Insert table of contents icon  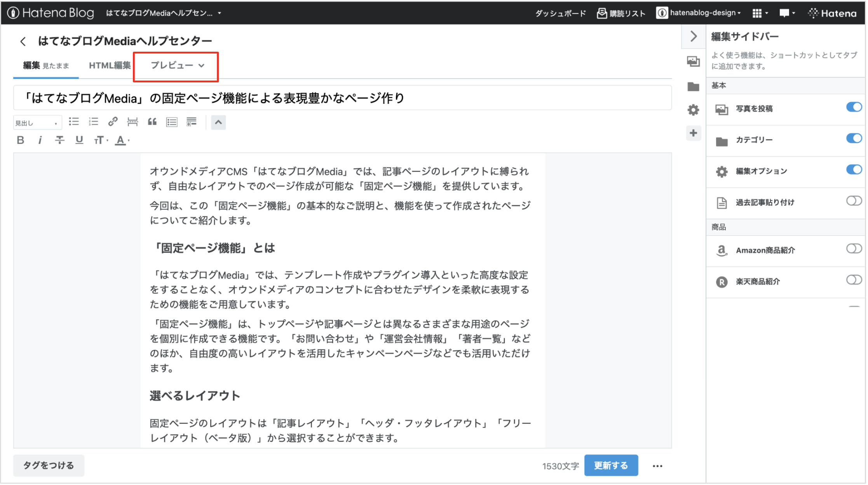(172, 122)
